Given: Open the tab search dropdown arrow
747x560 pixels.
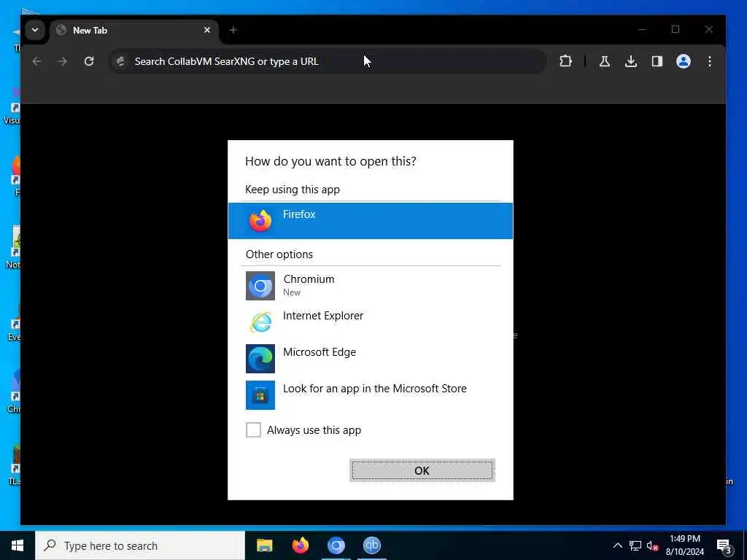Looking at the screenshot, I should pos(35,30).
